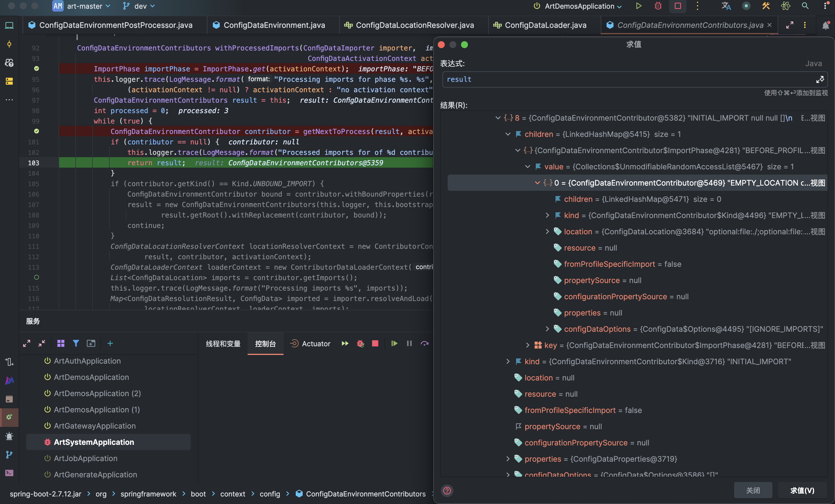Image resolution: width=835 pixels, height=504 pixels.
Task: Click the Stop button in top toolbar
Action: [x=677, y=6]
